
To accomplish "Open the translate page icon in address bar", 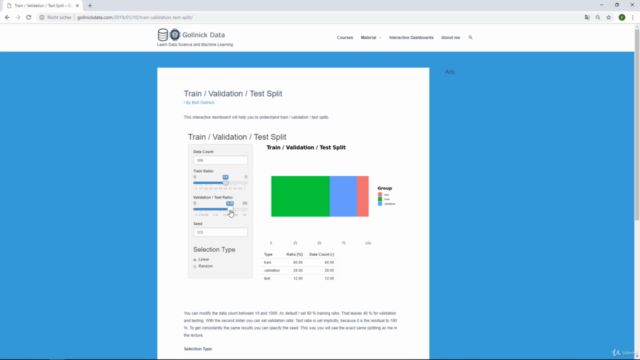I will (x=587, y=18).
